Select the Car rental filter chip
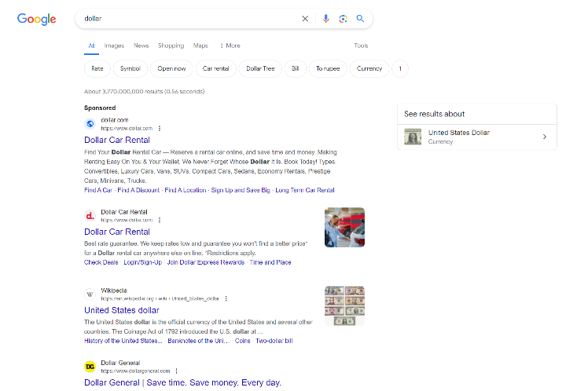 [215, 68]
